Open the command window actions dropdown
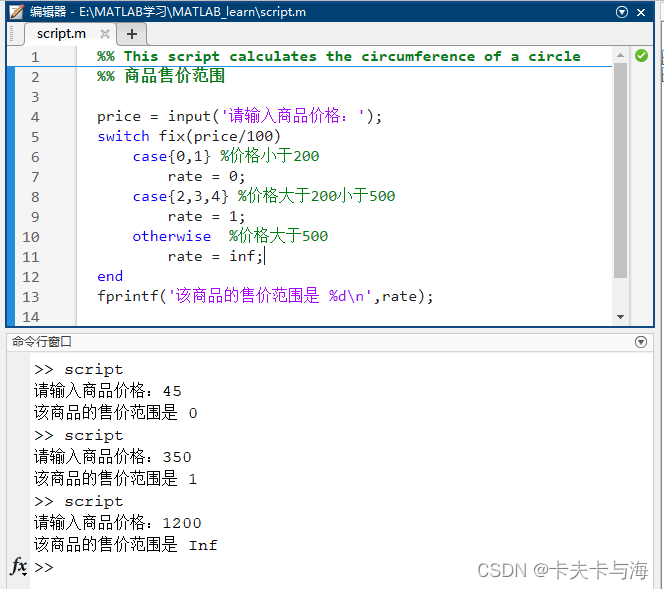The image size is (664, 589). (641, 342)
